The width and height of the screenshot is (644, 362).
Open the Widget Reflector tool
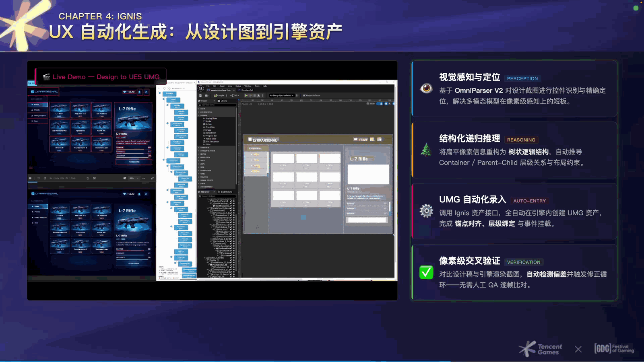point(311,96)
